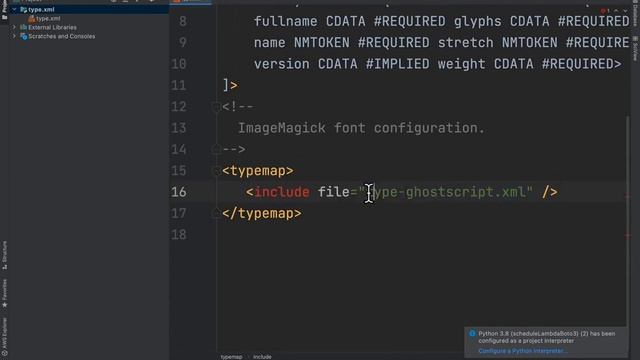640x360 pixels.
Task: Click fold end marker at line 17
Action: [x=216, y=213]
